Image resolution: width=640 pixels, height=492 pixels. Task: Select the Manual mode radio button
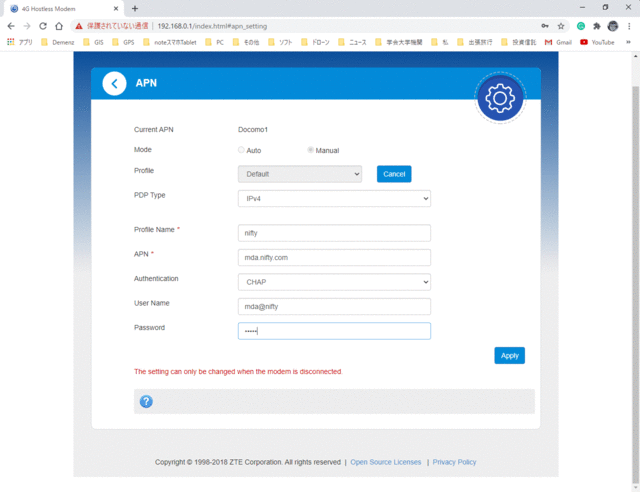[x=310, y=150]
